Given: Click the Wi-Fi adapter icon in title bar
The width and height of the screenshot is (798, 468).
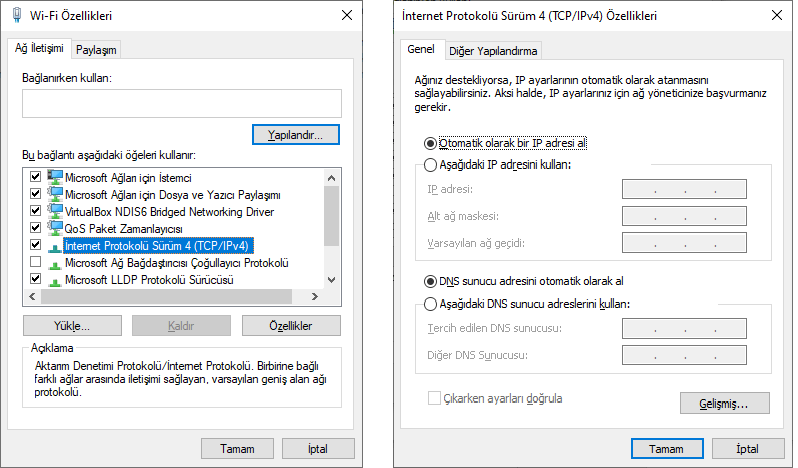Looking at the screenshot, I should 17,16.
